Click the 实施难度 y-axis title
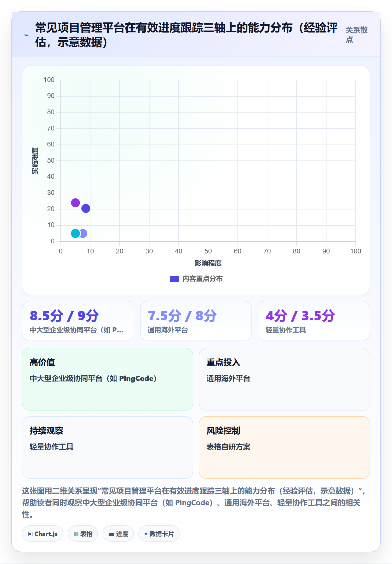 [x=35, y=161]
